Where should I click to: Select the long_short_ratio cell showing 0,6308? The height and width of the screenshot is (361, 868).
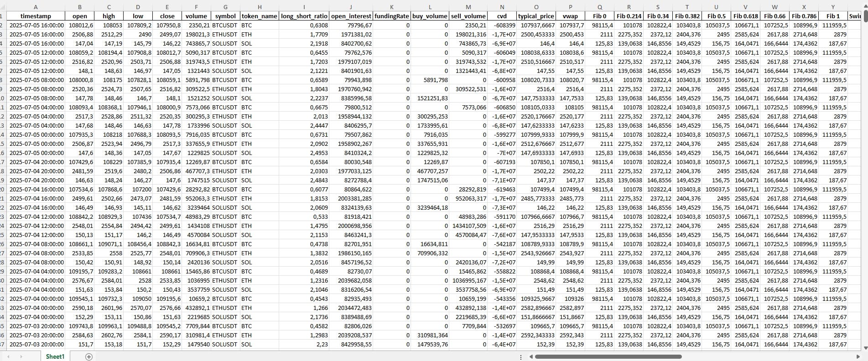304,25
